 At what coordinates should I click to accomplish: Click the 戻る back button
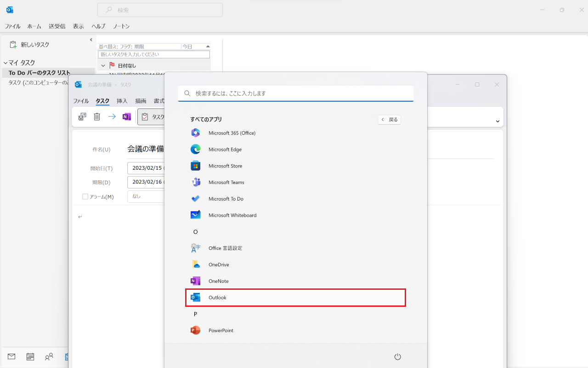(390, 120)
